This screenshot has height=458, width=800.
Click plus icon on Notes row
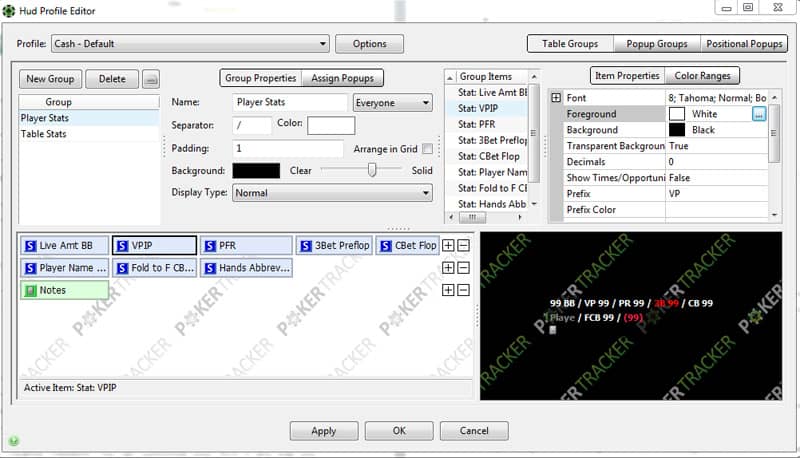coord(448,290)
